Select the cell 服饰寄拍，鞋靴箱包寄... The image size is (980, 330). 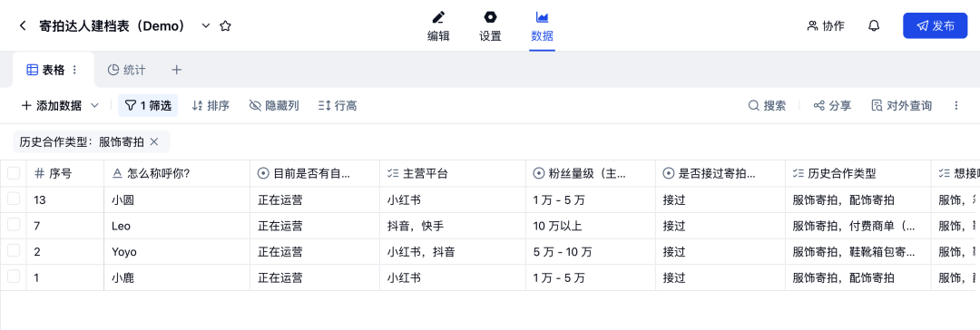pyautogui.click(x=858, y=252)
